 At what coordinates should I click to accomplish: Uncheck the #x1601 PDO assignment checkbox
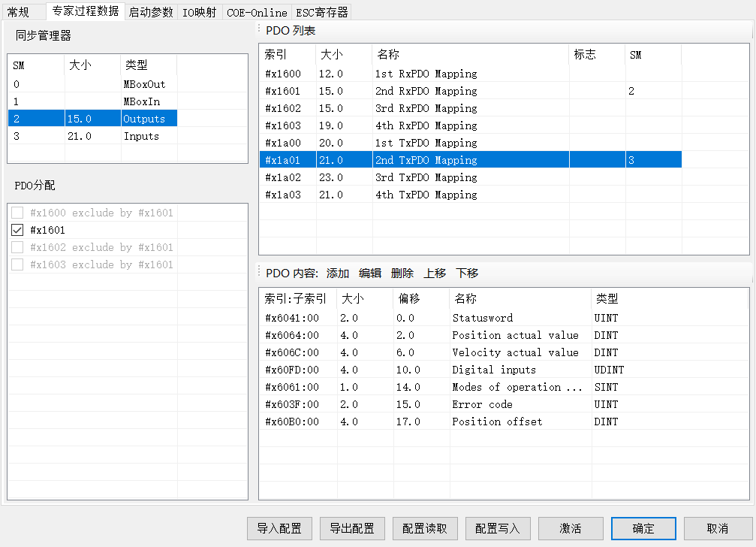coord(18,230)
